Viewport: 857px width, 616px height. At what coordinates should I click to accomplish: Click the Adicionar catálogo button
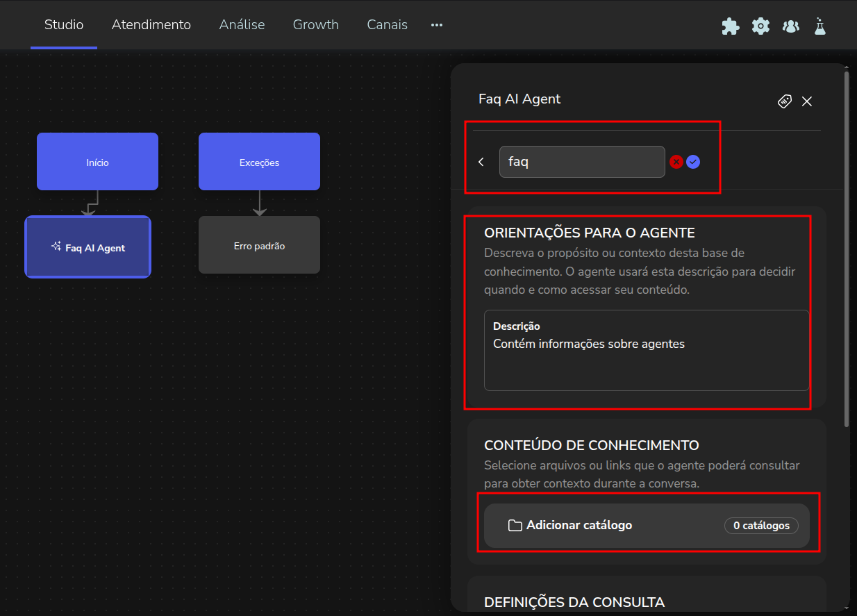[x=579, y=526]
